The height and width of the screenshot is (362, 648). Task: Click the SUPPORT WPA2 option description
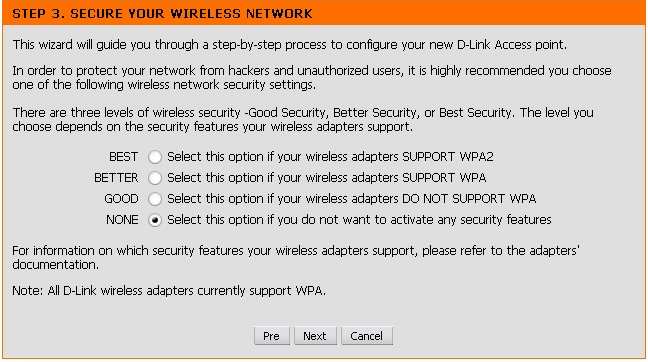[330, 157]
